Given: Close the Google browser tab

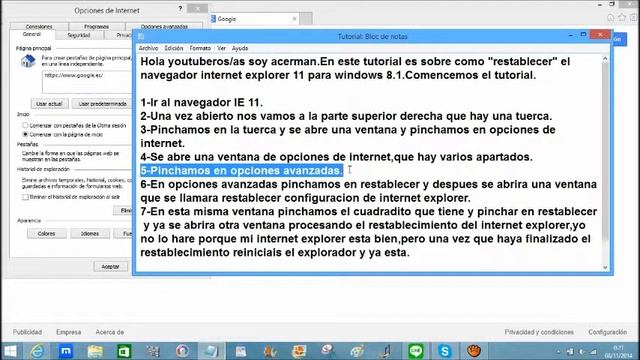Looking at the screenshot, I should point(294,19).
